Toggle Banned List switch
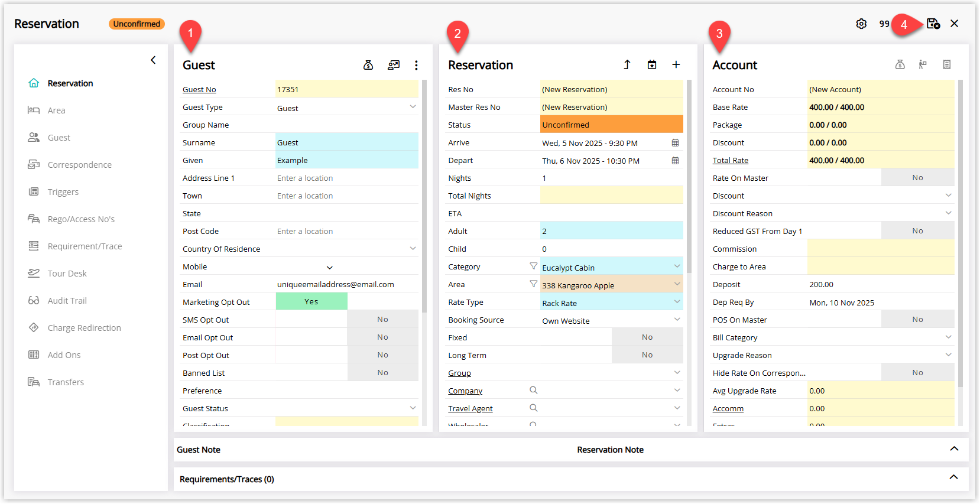This screenshot has height=504, width=980. tap(347, 372)
